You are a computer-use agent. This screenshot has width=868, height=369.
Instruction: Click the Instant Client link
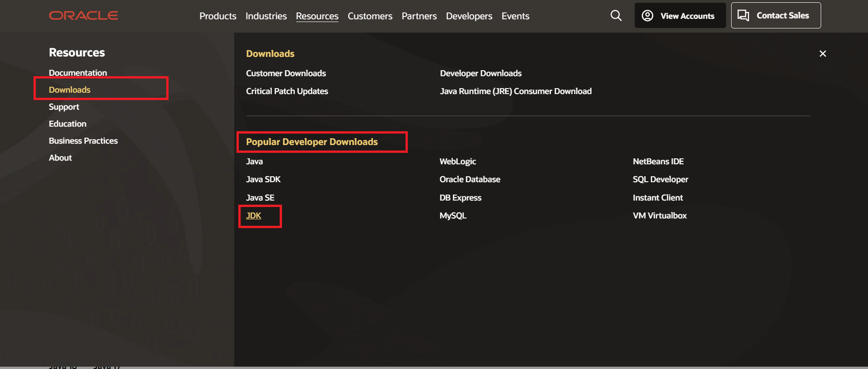point(658,197)
